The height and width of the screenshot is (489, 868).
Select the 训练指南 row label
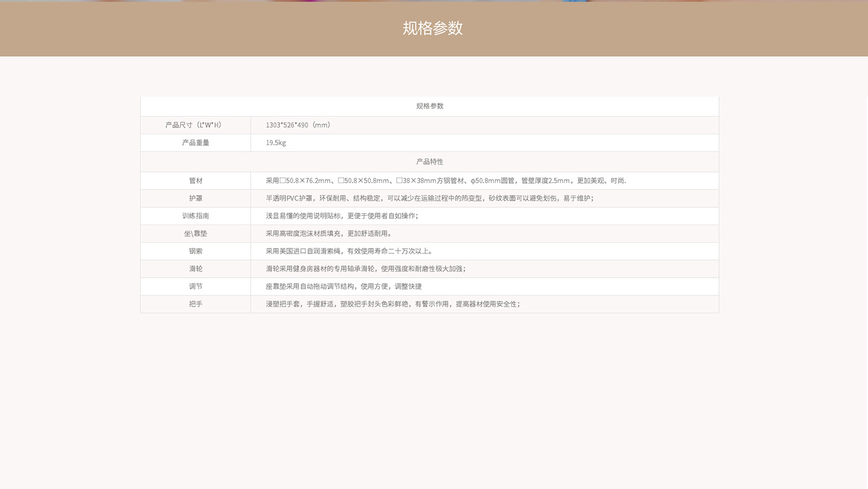tap(195, 216)
